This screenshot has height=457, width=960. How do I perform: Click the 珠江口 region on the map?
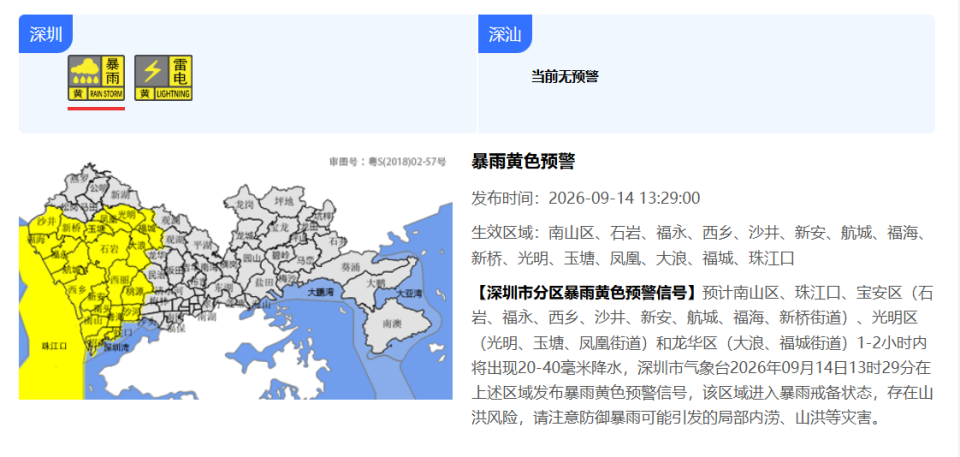click(54, 346)
